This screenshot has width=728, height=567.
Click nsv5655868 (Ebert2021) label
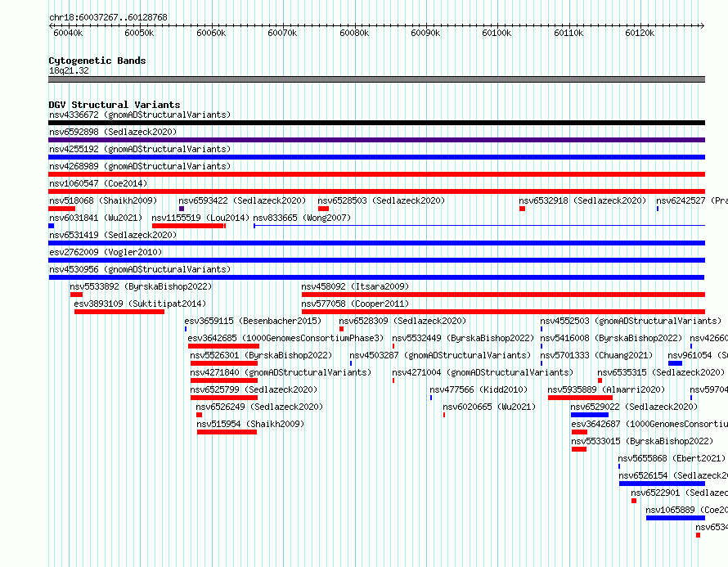coord(672,458)
